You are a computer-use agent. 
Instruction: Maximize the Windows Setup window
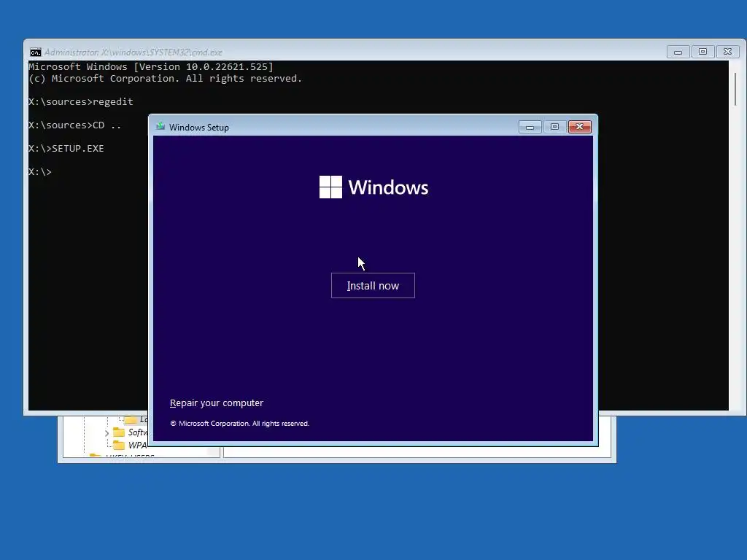coord(554,127)
